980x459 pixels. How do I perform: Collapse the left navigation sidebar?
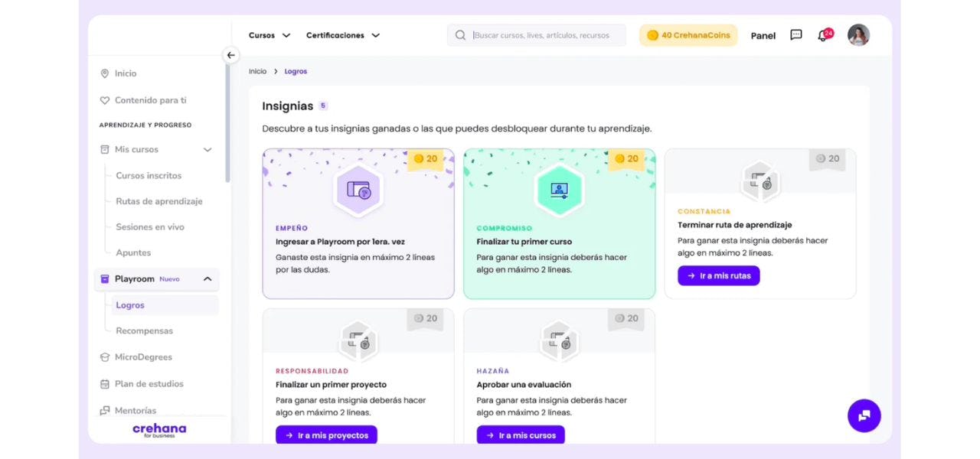[230, 55]
